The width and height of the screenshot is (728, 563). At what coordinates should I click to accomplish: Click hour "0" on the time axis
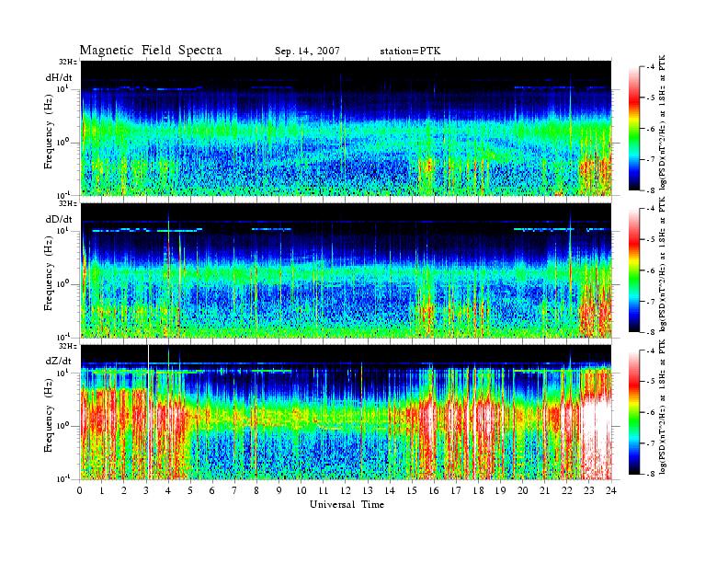80,490
